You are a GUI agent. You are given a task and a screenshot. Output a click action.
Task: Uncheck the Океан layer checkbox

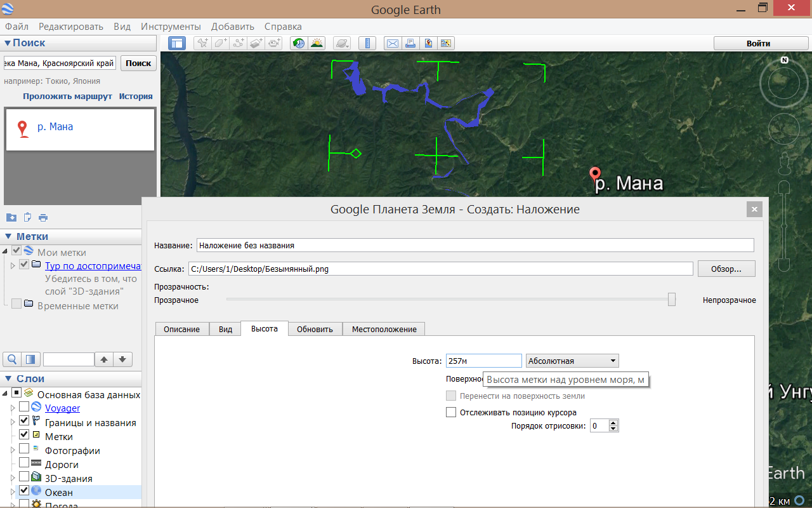tap(24, 491)
